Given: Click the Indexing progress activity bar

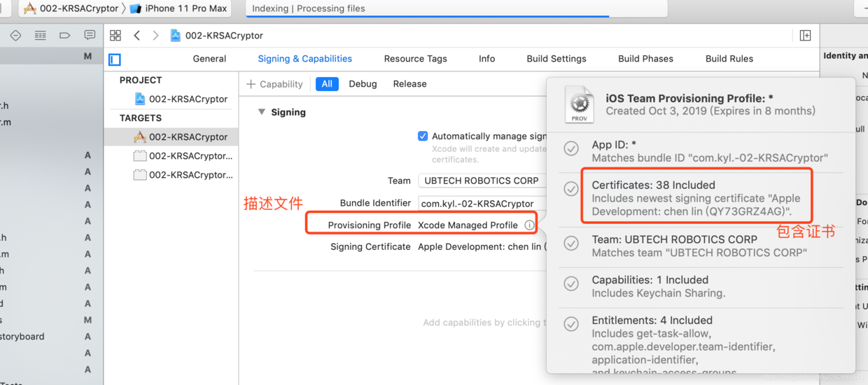Looking at the screenshot, I should coord(456,8).
